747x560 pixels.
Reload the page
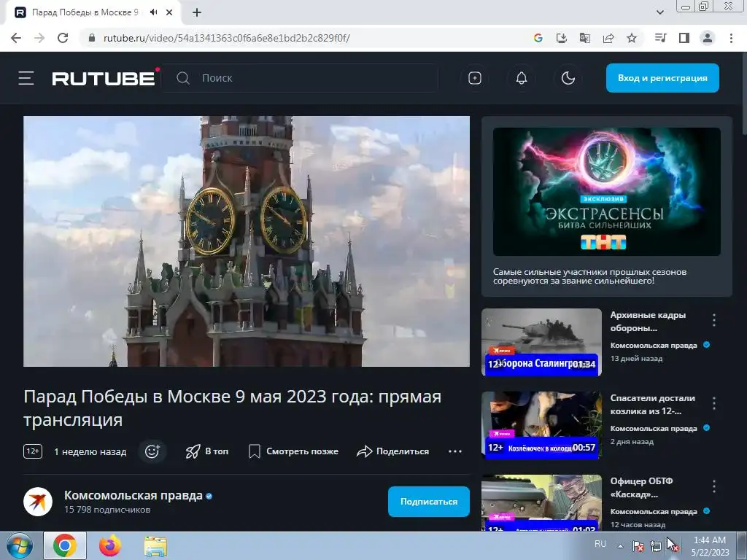63,38
